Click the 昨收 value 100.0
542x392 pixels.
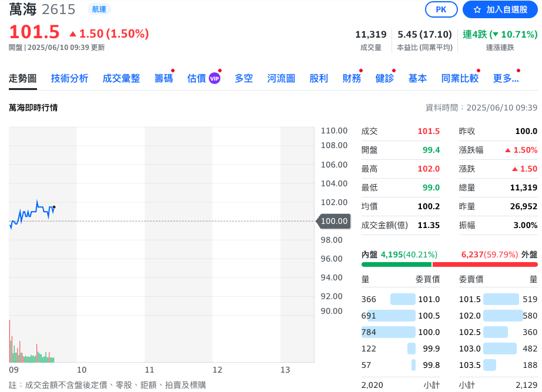pyautogui.click(x=526, y=131)
